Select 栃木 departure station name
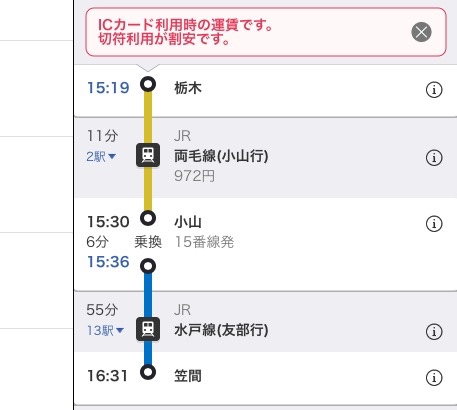457x410 pixels. (x=188, y=88)
